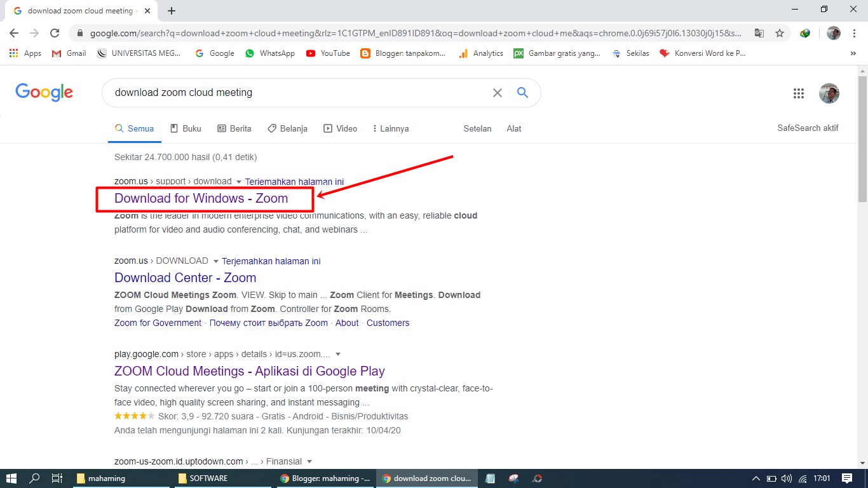The height and width of the screenshot is (488, 868).
Task: Open the Zoom for Government link
Action: pos(157,323)
